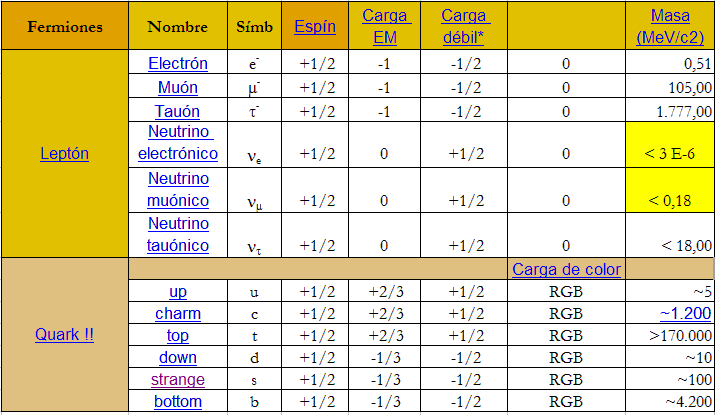Click the Leptón category link
This screenshot has width=715, height=415.
tap(64, 154)
